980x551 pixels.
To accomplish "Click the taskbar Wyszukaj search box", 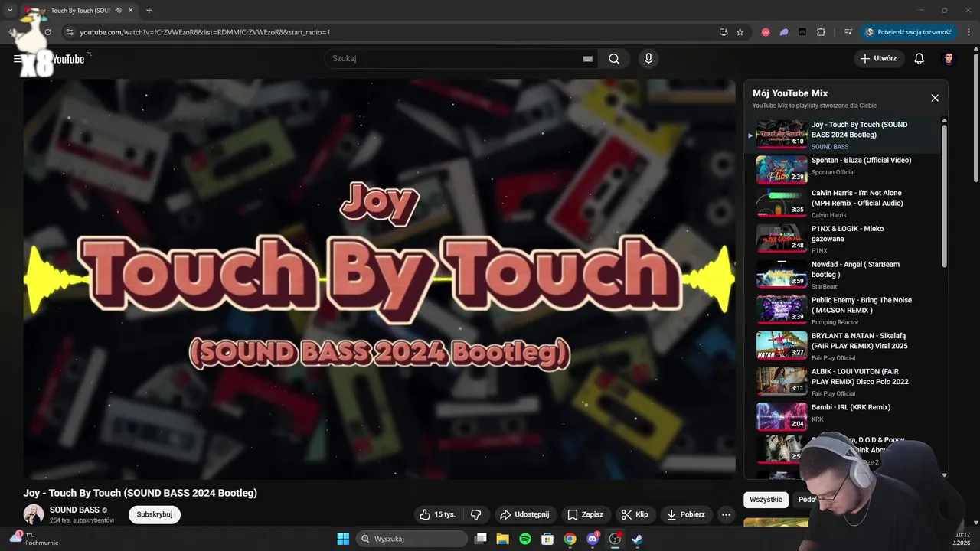I will point(413,539).
